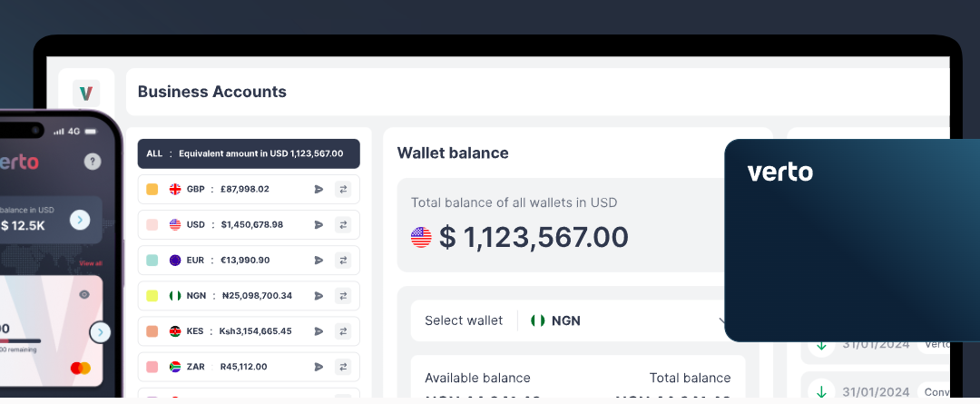The height and width of the screenshot is (404, 980).
Task: Click the orange GBP color swatch
Action: click(x=152, y=189)
